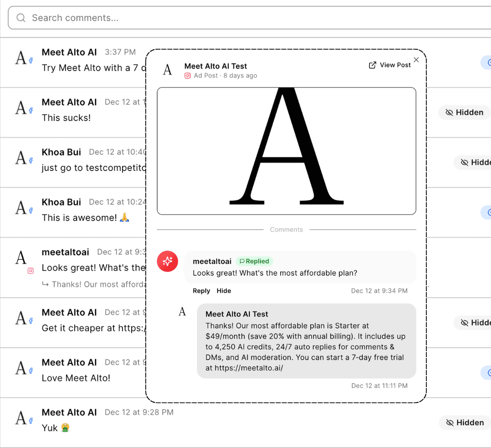This screenshot has height=448, width=491.
Task: Click the large A post image thumbnail
Action: tap(287, 151)
